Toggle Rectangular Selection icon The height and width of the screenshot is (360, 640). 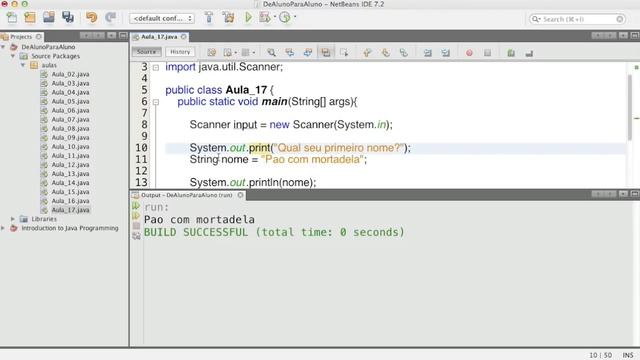tap(344, 53)
